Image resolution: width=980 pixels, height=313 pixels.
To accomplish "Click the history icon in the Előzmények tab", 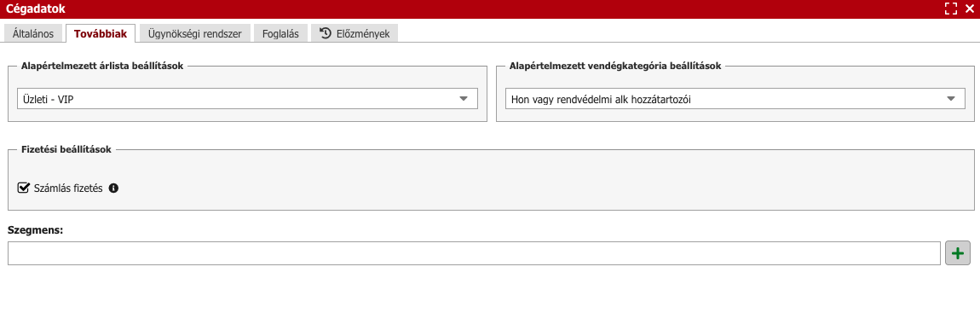I will [x=325, y=33].
